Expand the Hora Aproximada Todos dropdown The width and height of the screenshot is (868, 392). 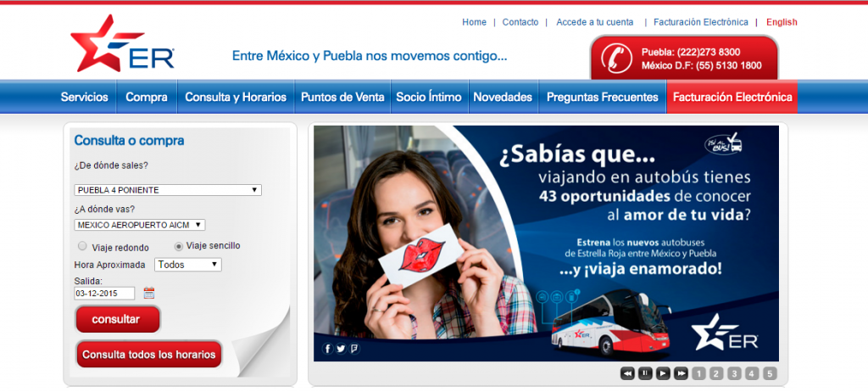(x=188, y=265)
